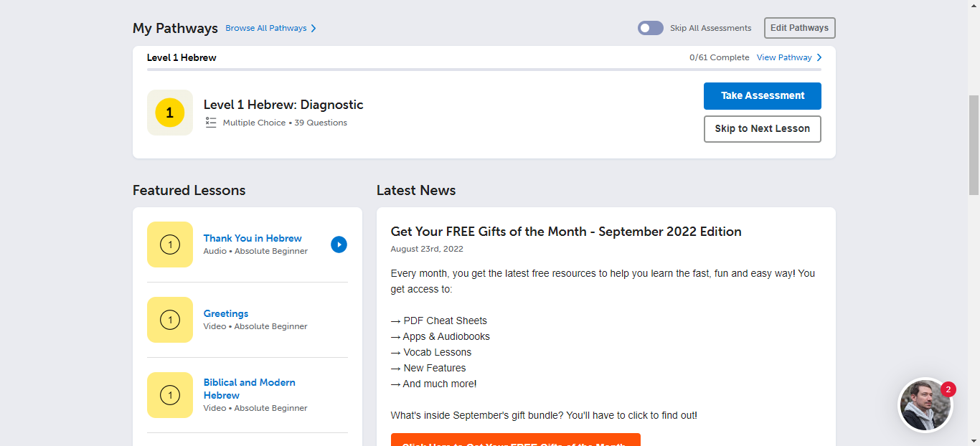Viewport: 980px width, 446px height.
Task: Click the yellow Level 1 Diagnostic badge icon
Action: pyautogui.click(x=170, y=113)
